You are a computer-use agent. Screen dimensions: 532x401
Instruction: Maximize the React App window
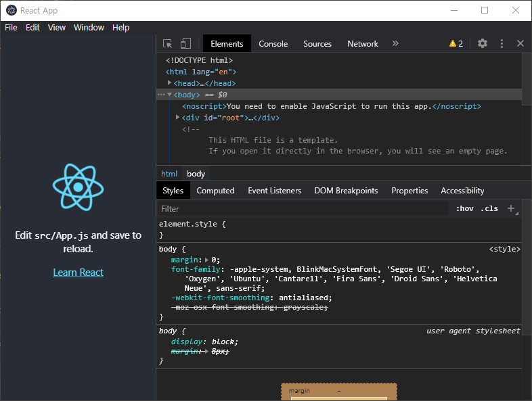pos(485,10)
